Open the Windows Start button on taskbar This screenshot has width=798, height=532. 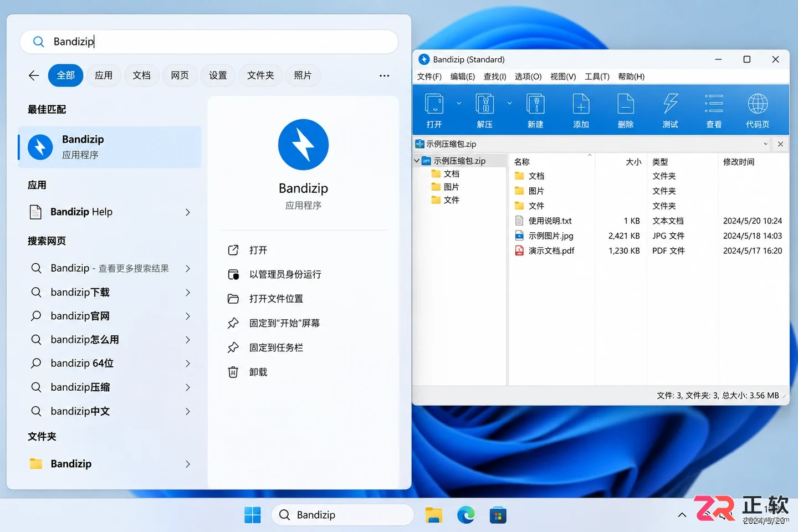pos(253,515)
